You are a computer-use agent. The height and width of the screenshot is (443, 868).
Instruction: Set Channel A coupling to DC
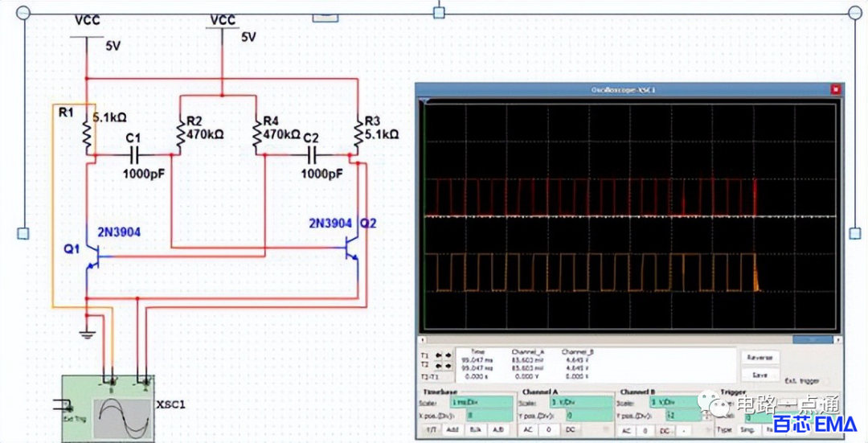point(571,429)
